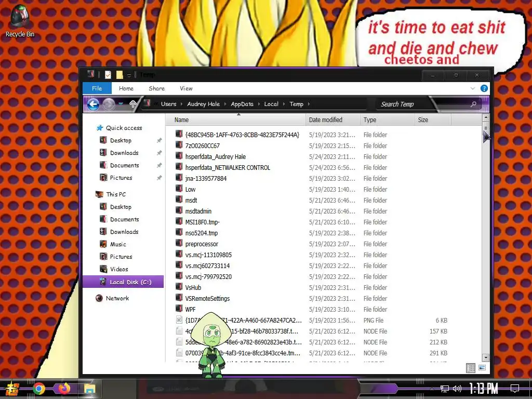Image resolution: width=532 pixels, height=399 pixels.
Task: Expand the chevron after AppData breadcrumb
Action: click(x=259, y=104)
